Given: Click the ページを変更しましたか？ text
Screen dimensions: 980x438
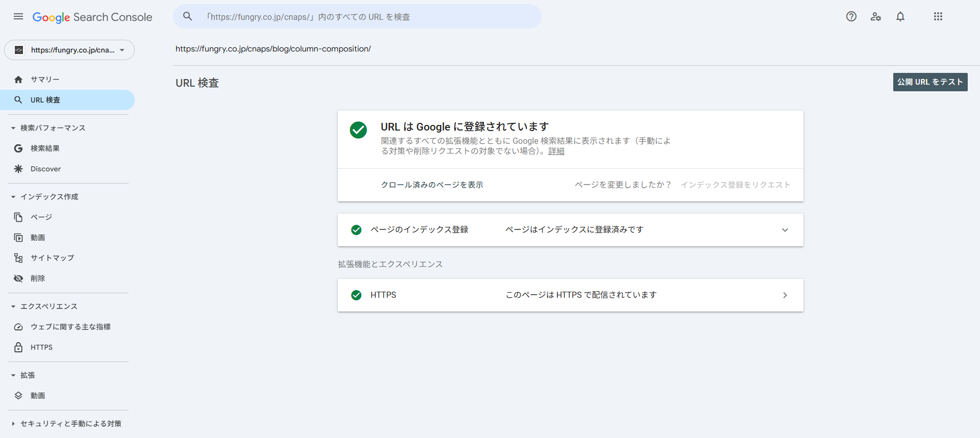Looking at the screenshot, I should pyautogui.click(x=623, y=185).
